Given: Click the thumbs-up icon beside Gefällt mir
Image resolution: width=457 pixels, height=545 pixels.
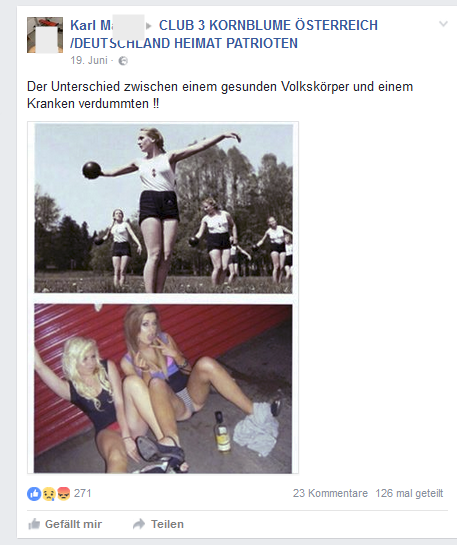Looking at the screenshot, I should tap(34, 524).
